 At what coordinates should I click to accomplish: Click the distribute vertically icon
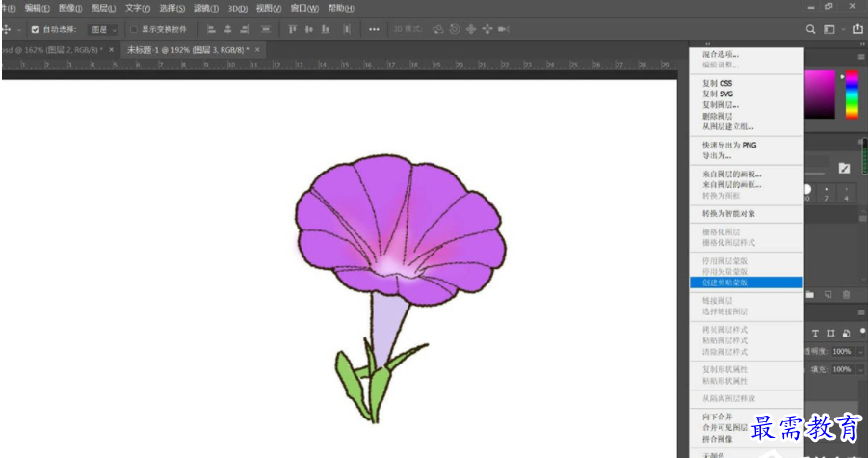[x=347, y=29]
